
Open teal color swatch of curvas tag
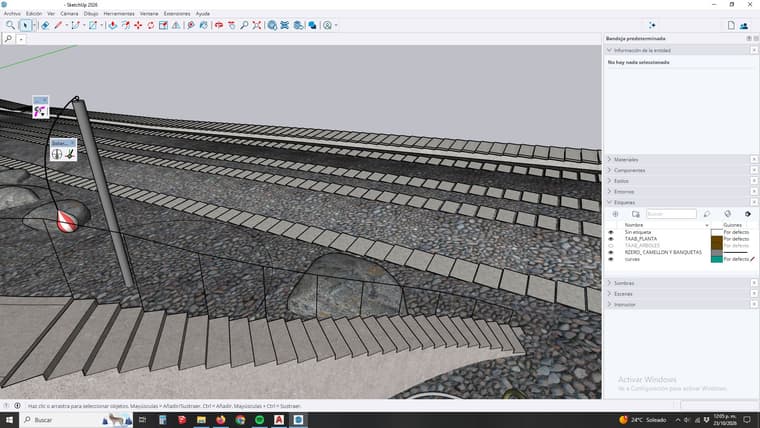point(716,259)
